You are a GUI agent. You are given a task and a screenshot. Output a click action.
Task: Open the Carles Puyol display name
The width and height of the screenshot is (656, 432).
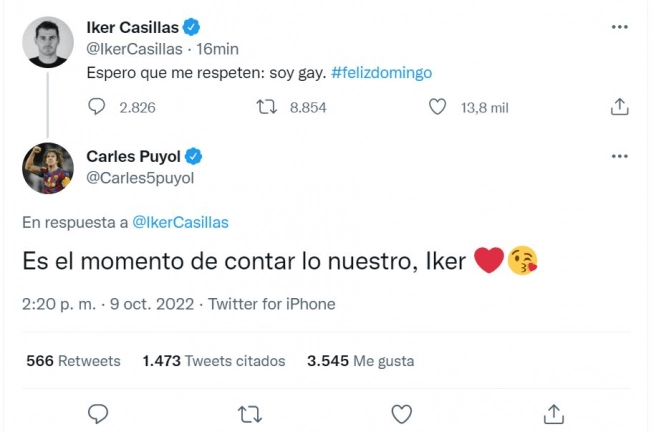click(x=133, y=156)
